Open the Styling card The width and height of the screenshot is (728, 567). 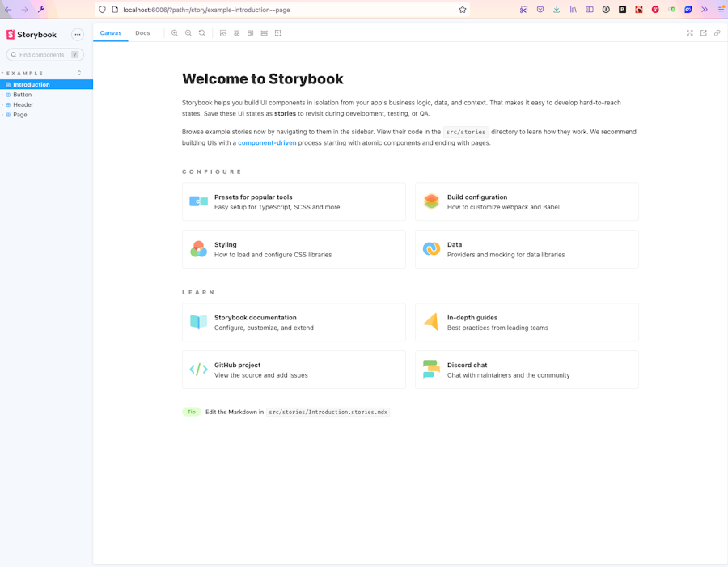coord(294,249)
